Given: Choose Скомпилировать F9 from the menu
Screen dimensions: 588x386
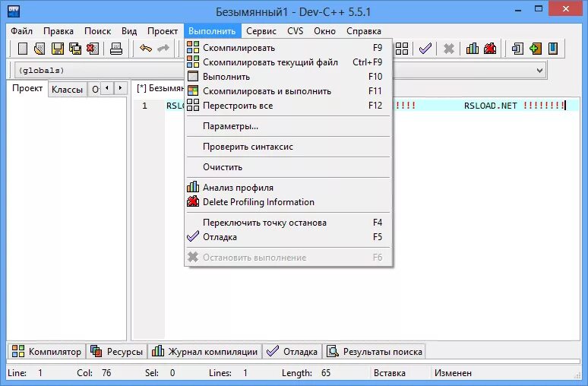Looking at the screenshot, I should [289, 48].
